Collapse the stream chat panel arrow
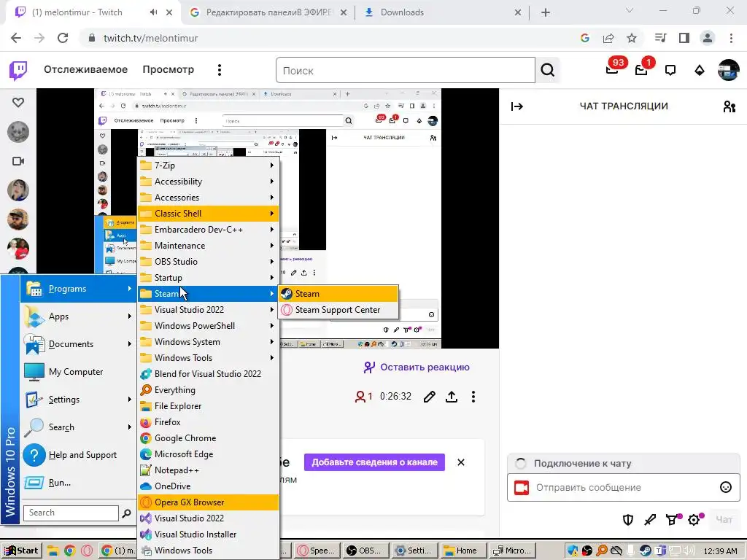Image resolution: width=747 pixels, height=560 pixels. coord(517,106)
